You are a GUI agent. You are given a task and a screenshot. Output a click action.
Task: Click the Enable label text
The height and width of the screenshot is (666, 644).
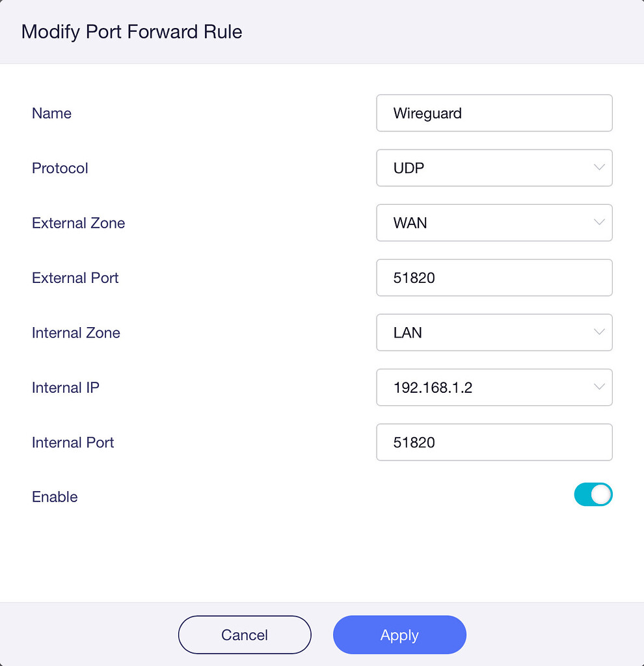coord(55,497)
